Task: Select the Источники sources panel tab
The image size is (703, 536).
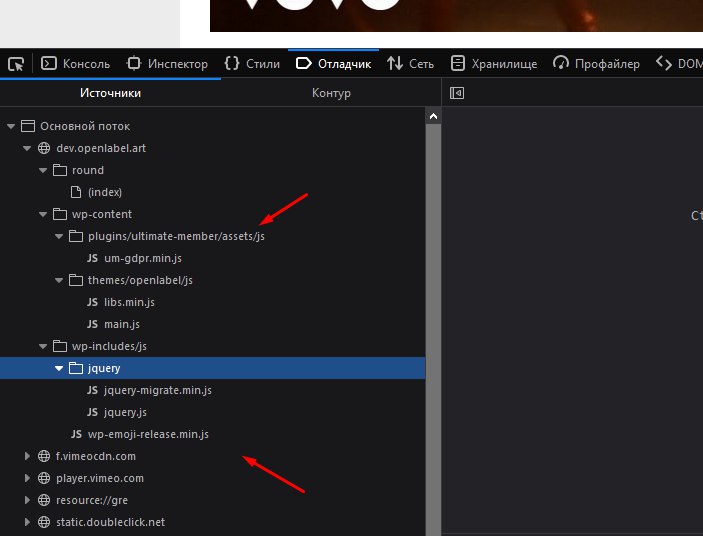Action: point(110,93)
